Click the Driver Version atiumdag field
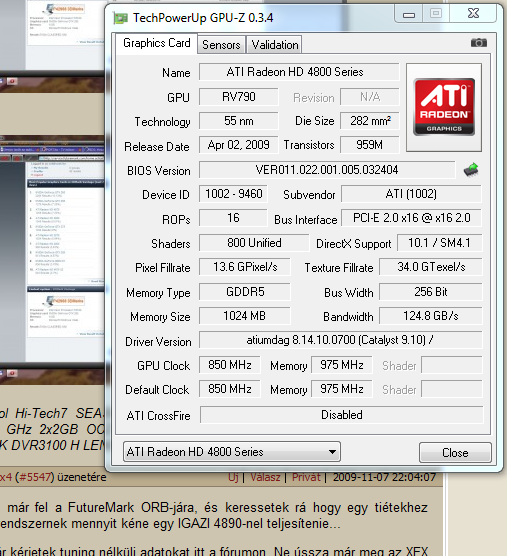Screen dimensions: 507x556 pos(340,340)
